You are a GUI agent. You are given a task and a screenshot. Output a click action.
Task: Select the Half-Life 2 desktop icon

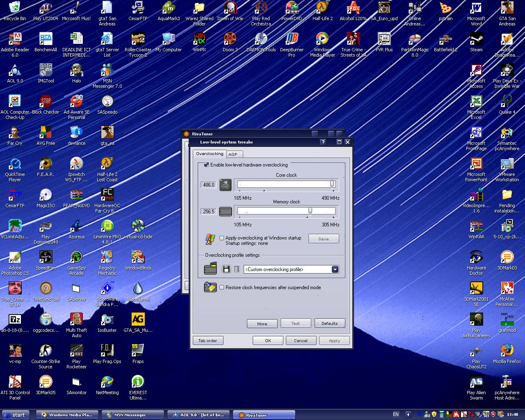click(322, 11)
